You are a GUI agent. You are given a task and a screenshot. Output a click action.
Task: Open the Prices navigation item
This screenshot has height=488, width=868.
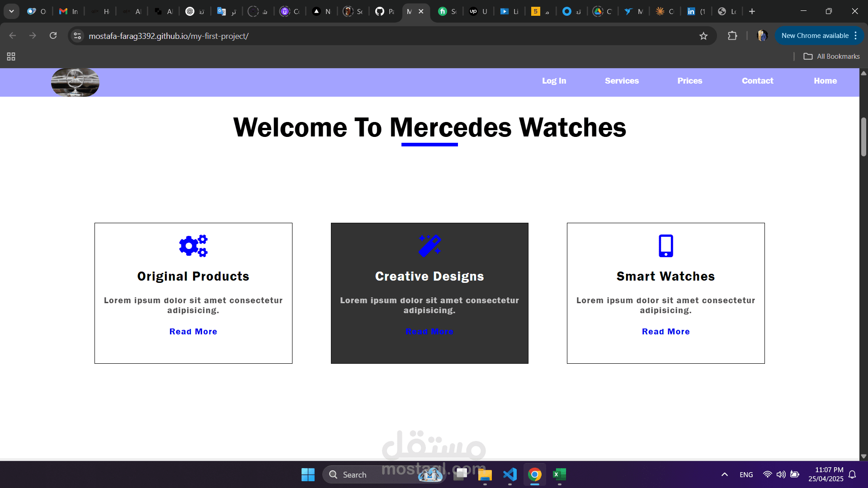click(689, 81)
